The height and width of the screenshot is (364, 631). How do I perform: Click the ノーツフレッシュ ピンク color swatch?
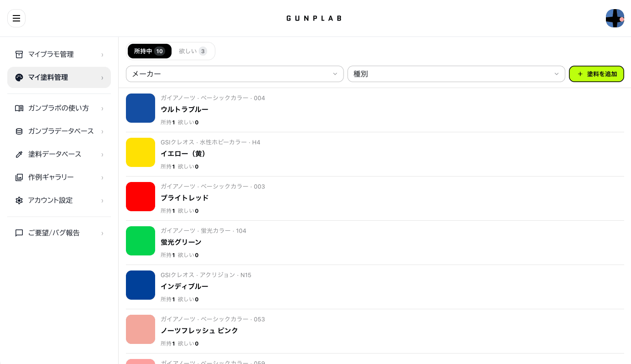[x=141, y=329]
